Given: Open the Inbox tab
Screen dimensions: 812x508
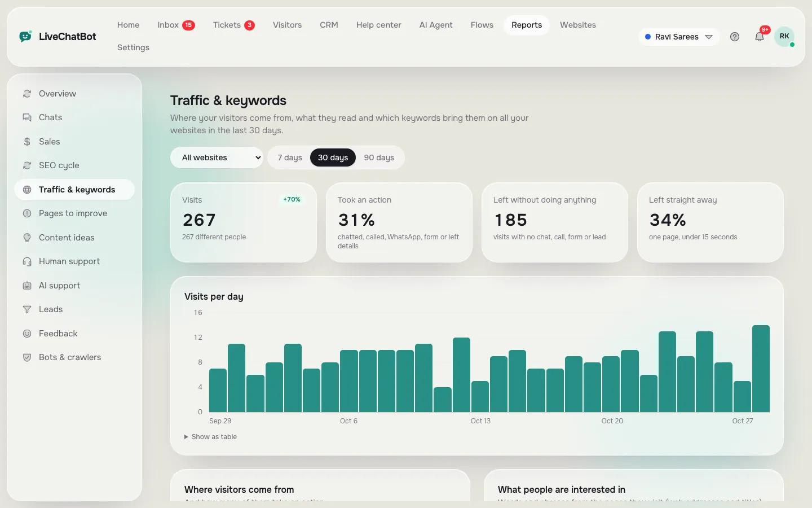Looking at the screenshot, I should pyautogui.click(x=176, y=25).
